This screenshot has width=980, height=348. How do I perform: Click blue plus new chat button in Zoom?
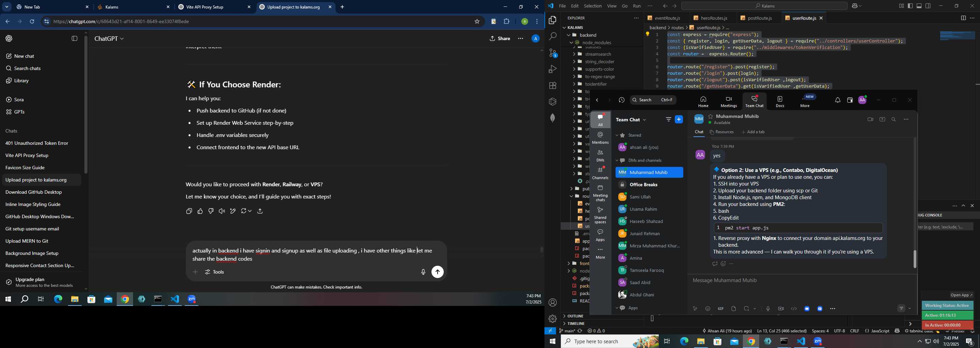pyautogui.click(x=679, y=119)
